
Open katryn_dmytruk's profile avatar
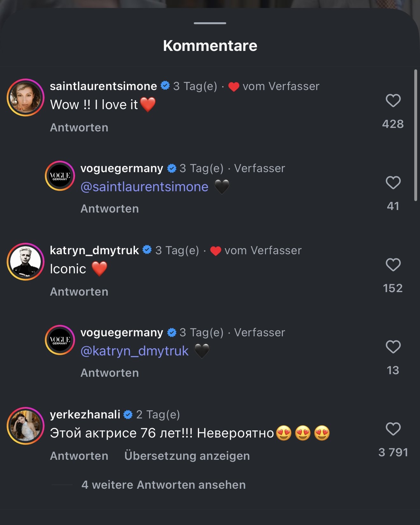pos(25,262)
